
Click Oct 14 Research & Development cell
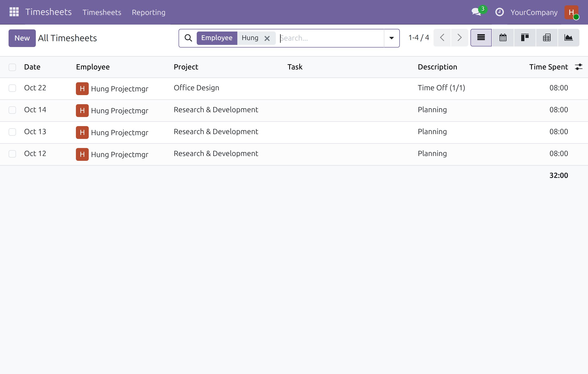tap(216, 110)
